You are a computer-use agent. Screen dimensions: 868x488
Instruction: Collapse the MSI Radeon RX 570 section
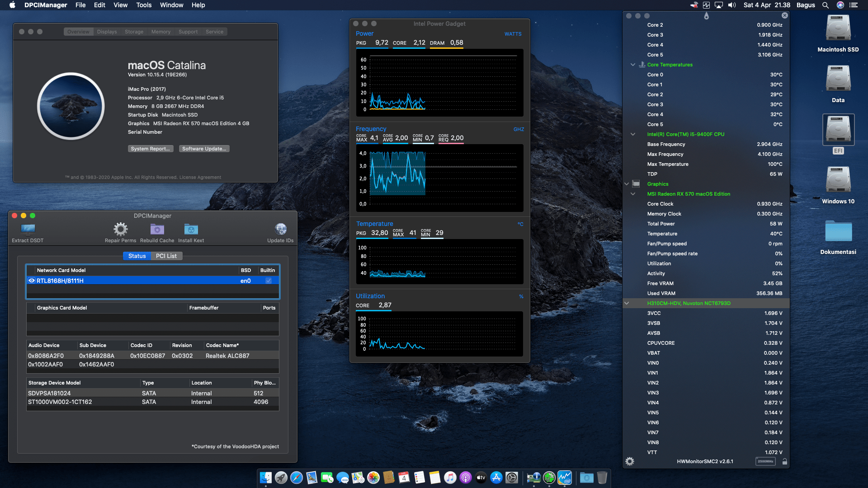pyautogui.click(x=632, y=194)
